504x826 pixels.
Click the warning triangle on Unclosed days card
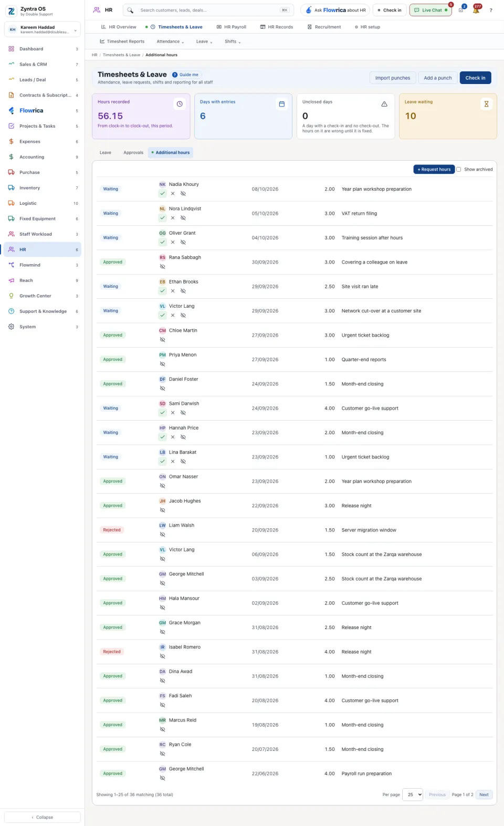384,104
